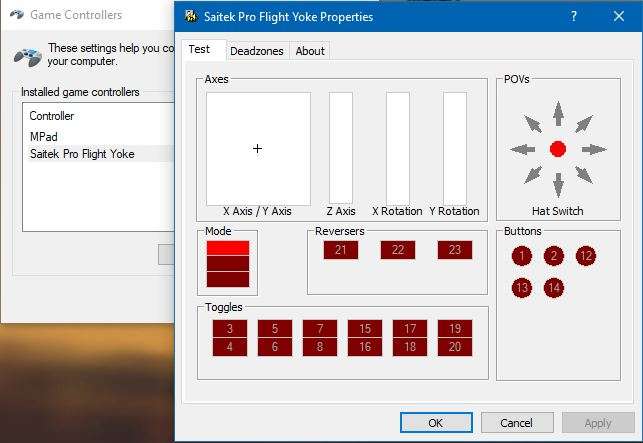
Task: Click the X Rotation bar
Action: click(x=398, y=148)
